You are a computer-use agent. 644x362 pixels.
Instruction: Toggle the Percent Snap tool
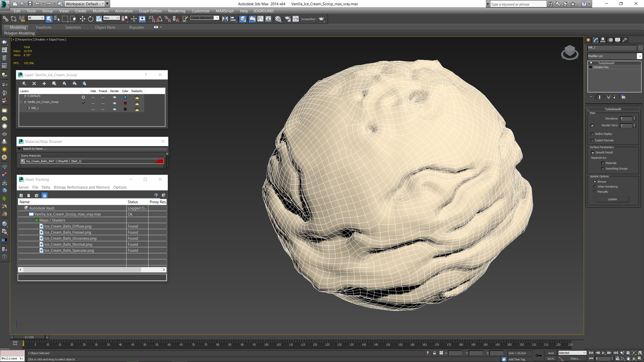168,19
